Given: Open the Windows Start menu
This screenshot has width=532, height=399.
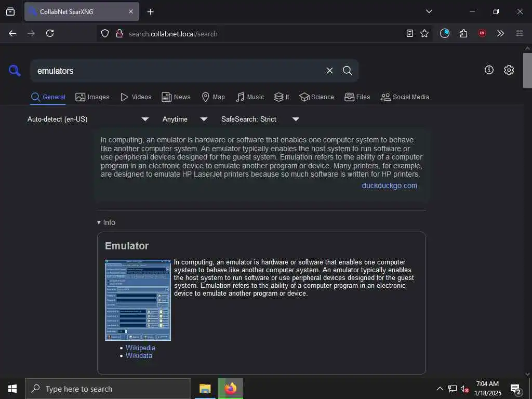Looking at the screenshot, I should (x=12, y=389).
